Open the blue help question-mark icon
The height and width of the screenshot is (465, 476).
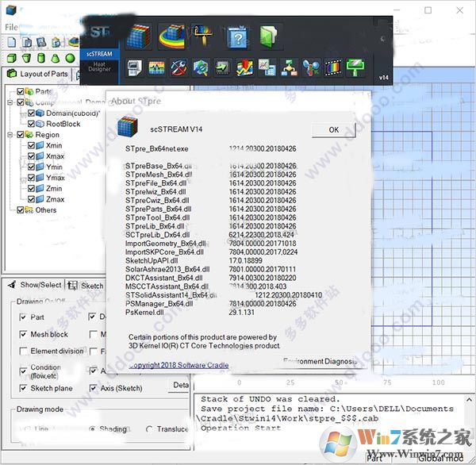tap(238, 37)
